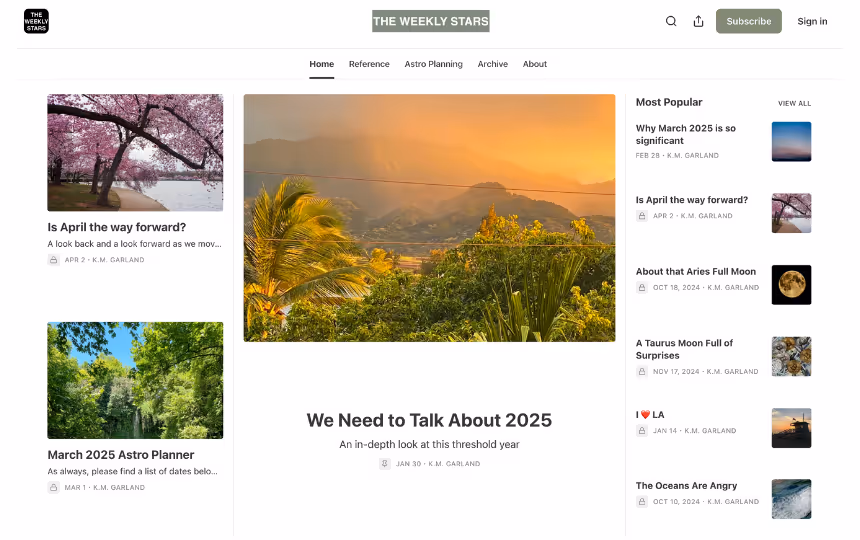Screen dimensions: 860x540
Task: Open 'About that Aries Full Moon' post
Action: [695, 272]
